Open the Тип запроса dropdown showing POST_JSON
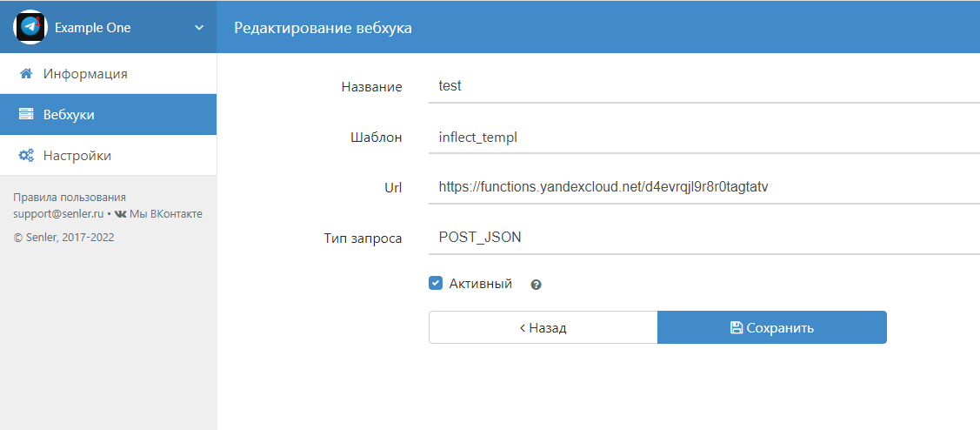The image size is (980, 430). click(703, 237)
